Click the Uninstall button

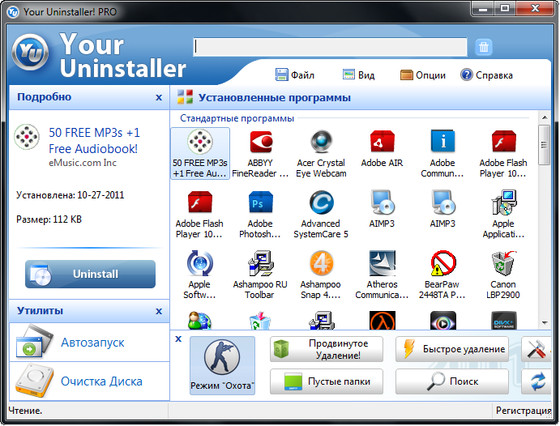(x=90, y=274)
